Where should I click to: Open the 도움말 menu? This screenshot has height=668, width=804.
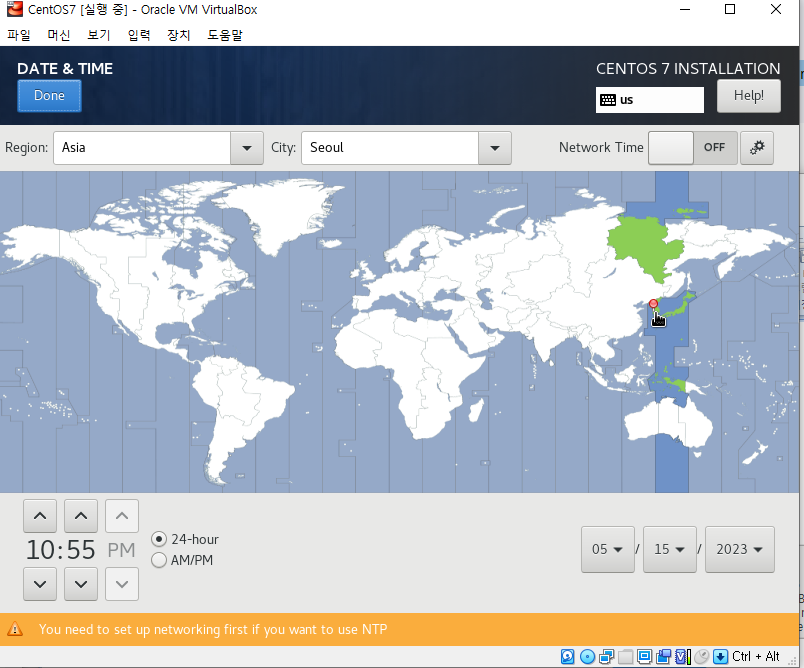tap(225, 35)
